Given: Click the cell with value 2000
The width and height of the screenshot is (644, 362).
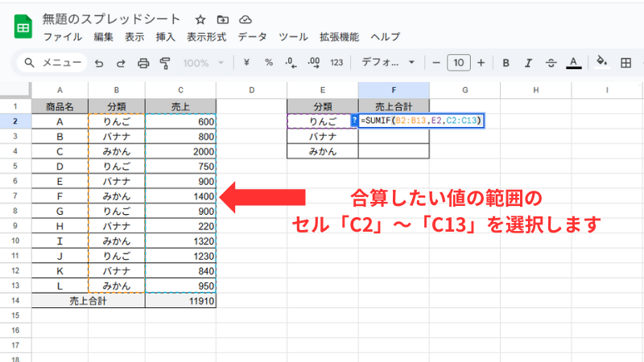Looking at the screenshot, I should [180, 151].
